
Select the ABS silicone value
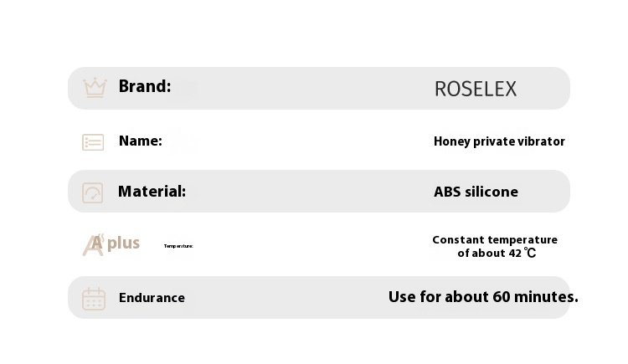(x=476, y=192)
